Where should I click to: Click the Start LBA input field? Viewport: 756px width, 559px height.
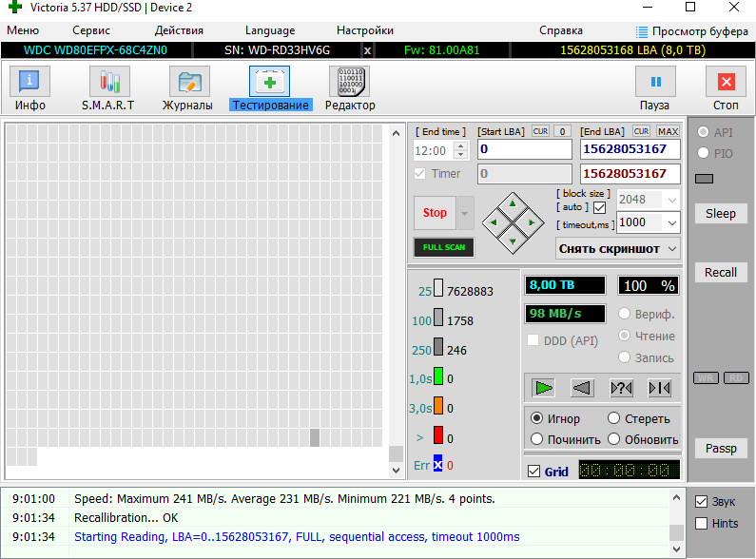(x=525, y=149)
